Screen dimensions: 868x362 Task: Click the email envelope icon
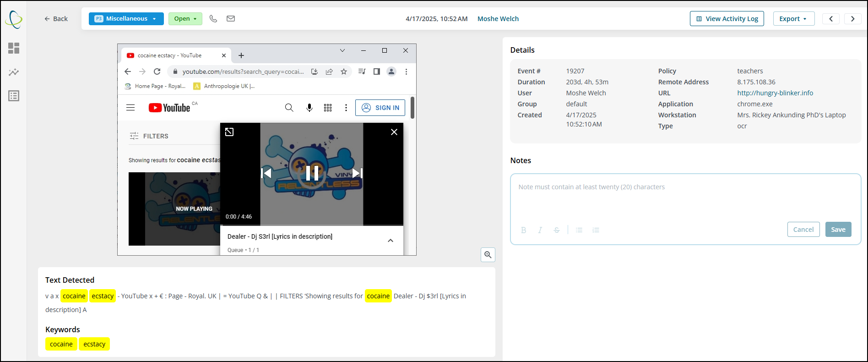[x=231, y=19]
